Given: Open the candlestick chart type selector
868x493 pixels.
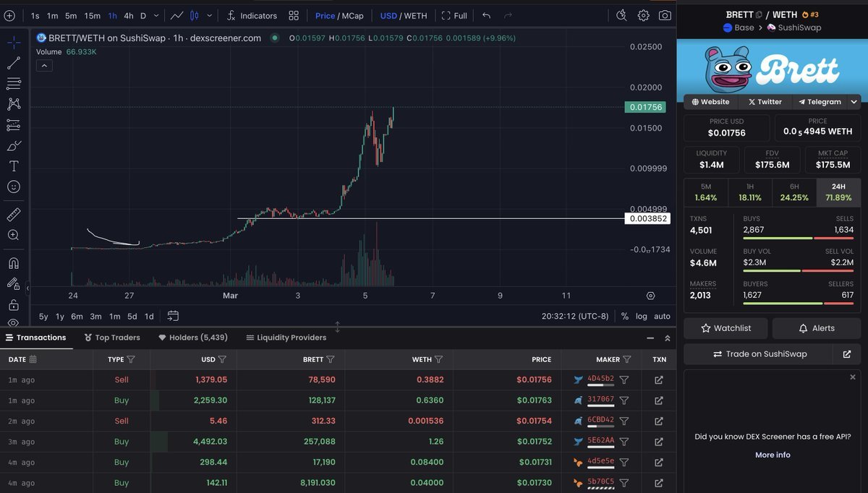Looking at the screenshot, I should pyautogui.click(x=195, y=15).
